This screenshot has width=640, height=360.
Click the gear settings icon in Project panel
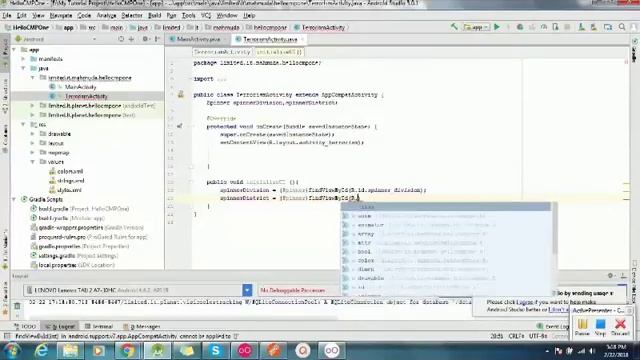click(145, 39)
